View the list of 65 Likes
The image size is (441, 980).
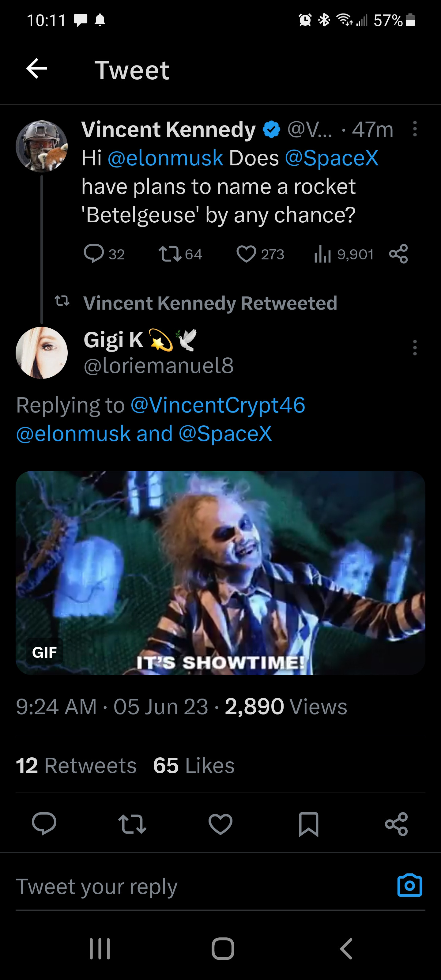click(x=194, y=765)
